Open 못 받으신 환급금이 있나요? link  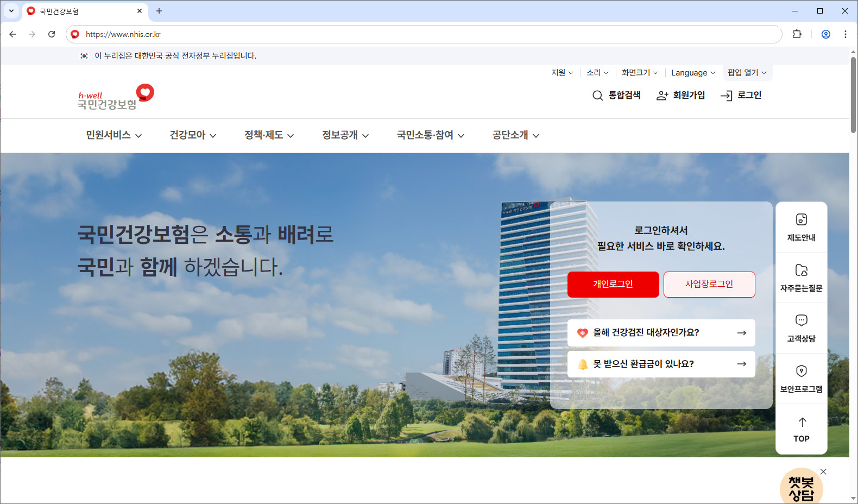coord(661,364)
